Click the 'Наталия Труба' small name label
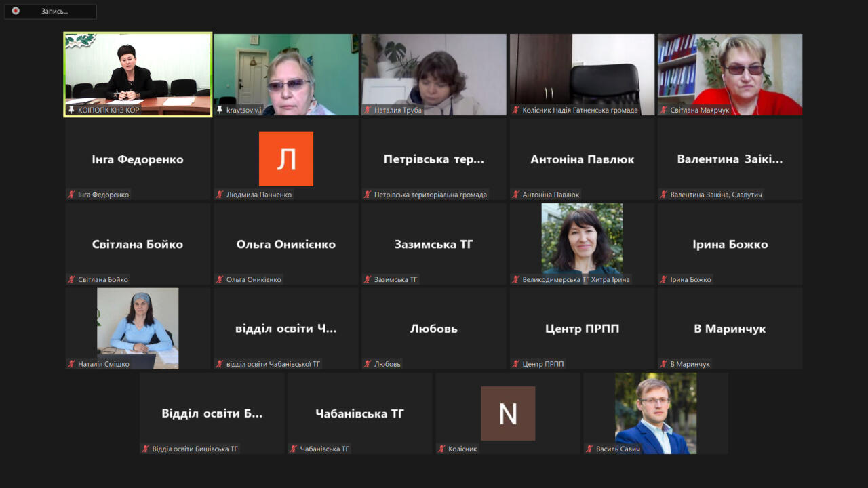868x488 pixels. (x=398, y=110)
